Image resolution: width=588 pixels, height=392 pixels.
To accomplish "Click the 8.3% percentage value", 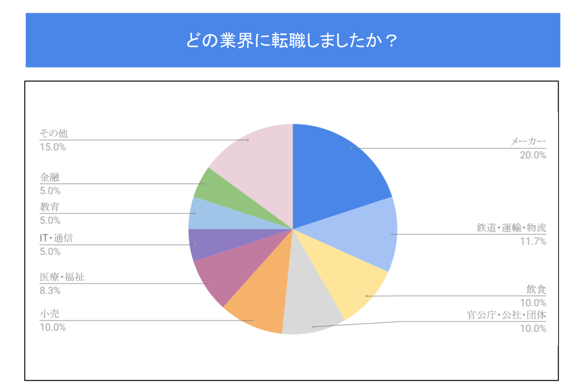I will pyautogui.click(x=50, y=291).
